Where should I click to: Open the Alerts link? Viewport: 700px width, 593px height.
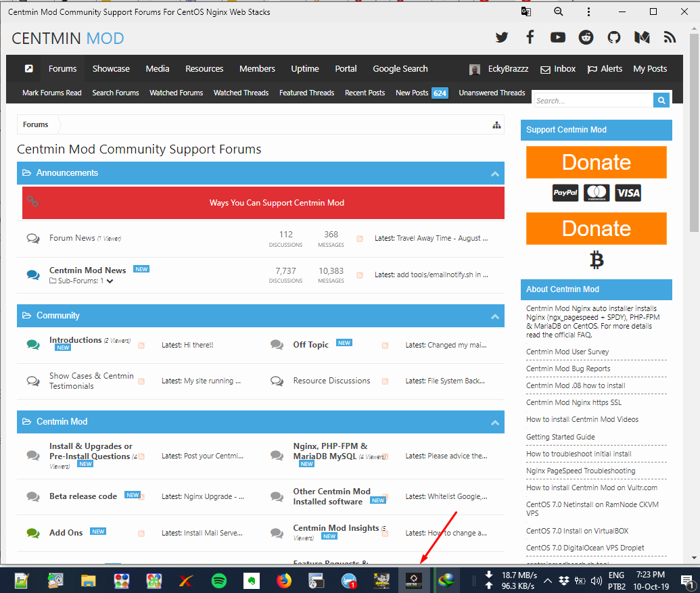[605, 69]
